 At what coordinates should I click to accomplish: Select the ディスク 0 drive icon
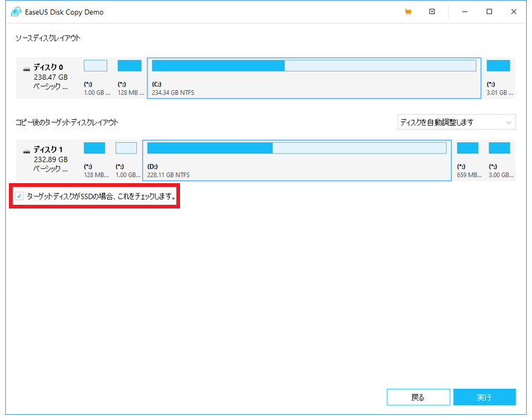tap(27, 68)
